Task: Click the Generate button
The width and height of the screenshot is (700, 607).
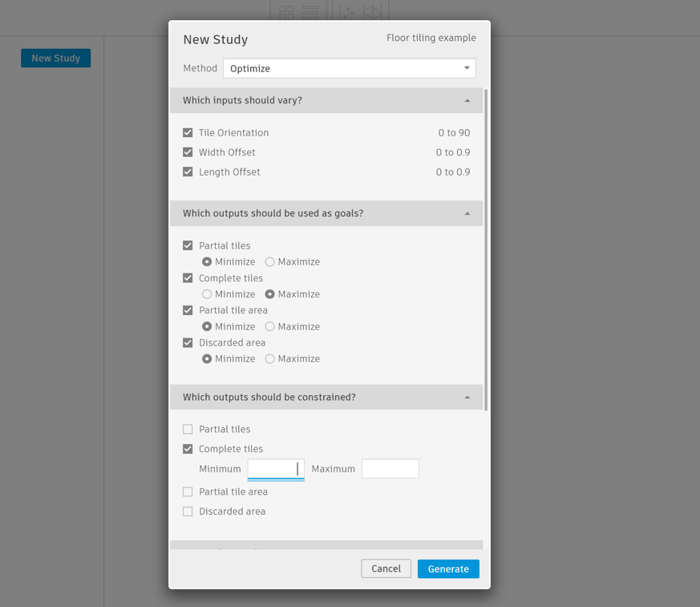Action: click(448, 569)
